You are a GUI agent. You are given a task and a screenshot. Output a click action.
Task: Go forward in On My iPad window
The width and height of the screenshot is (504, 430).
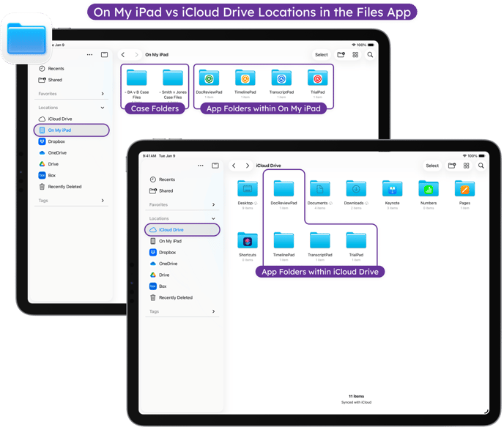[136, 55]
